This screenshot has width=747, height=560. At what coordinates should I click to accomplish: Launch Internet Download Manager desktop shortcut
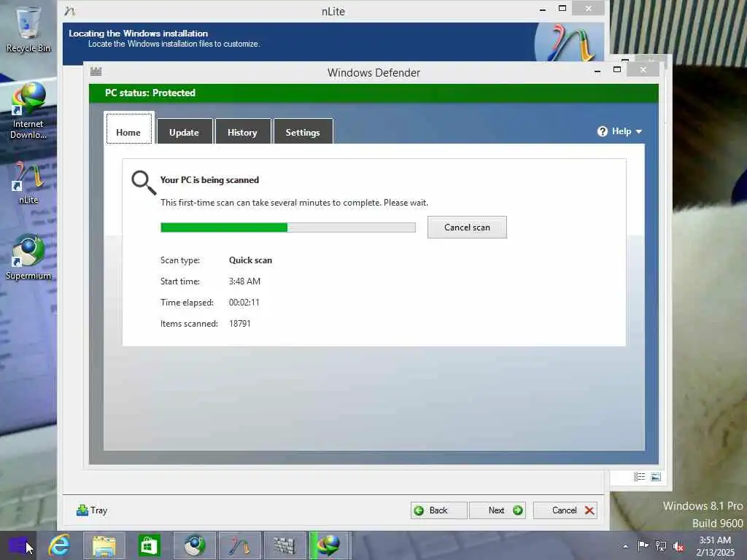28,111
